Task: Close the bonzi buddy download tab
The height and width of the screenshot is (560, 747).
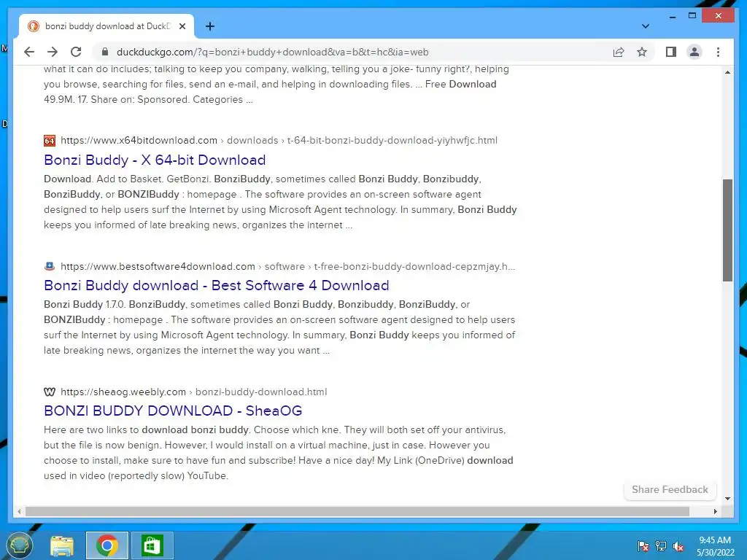Action: click(182, 26)
